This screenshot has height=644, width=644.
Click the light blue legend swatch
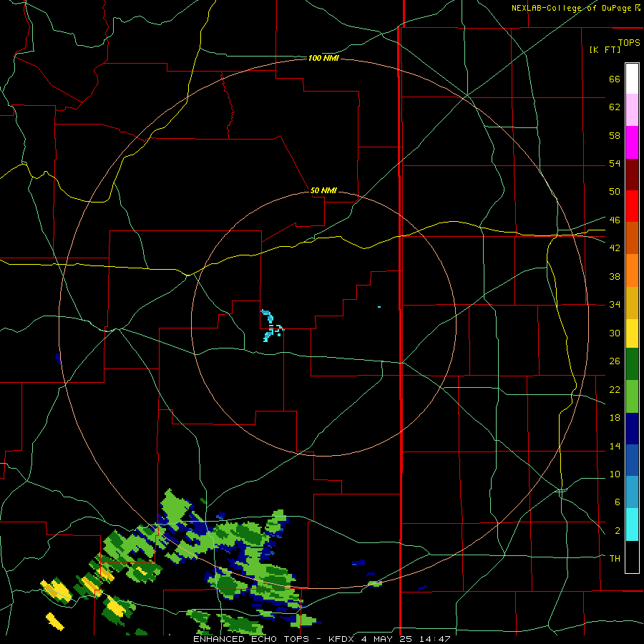coord(632,492)
